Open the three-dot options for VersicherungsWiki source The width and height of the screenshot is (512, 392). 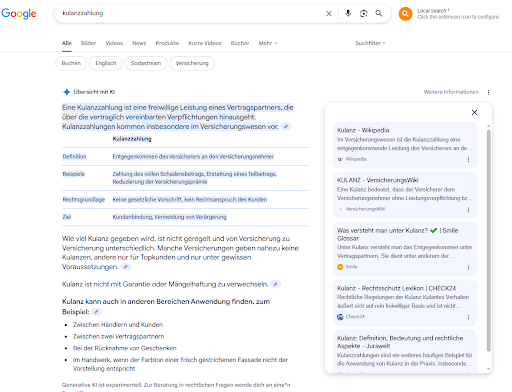(x=468, y=210)
